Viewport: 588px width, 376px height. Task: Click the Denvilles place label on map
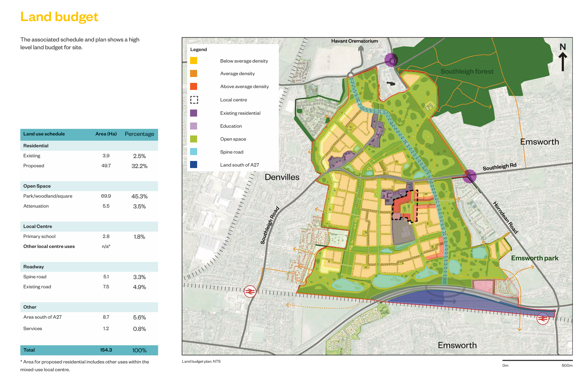tap(282, 177)
